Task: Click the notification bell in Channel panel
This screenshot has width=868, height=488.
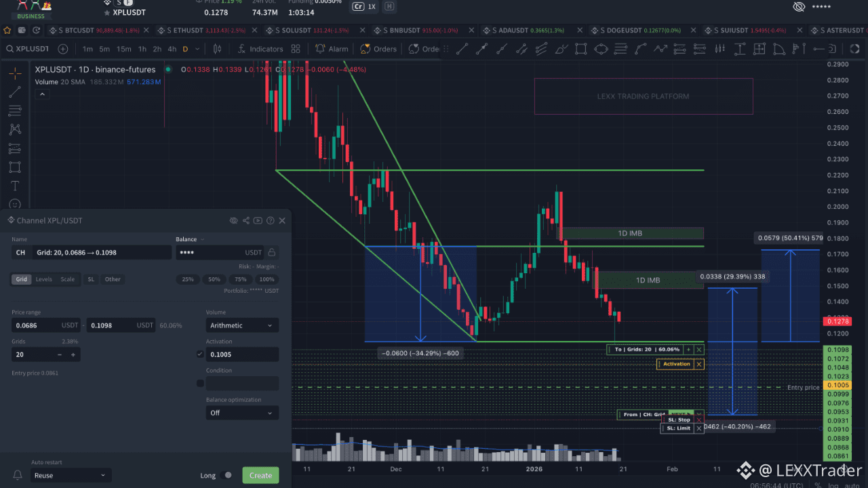Action: [18, 475]
